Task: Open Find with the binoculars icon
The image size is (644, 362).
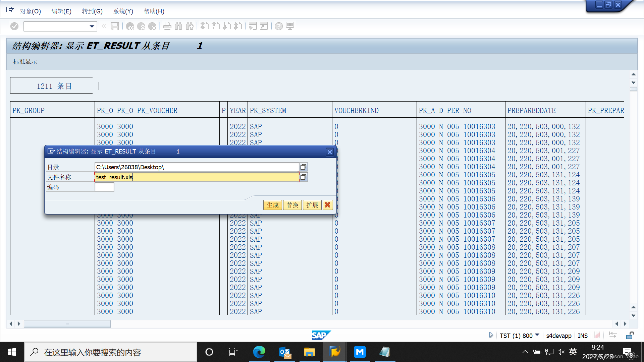Action: (x=178, y=26)
